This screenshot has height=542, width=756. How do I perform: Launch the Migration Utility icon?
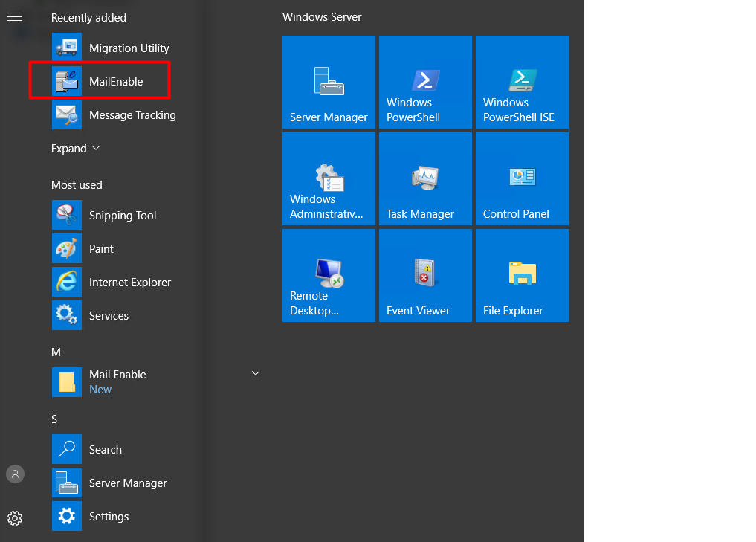click(67, 48)
